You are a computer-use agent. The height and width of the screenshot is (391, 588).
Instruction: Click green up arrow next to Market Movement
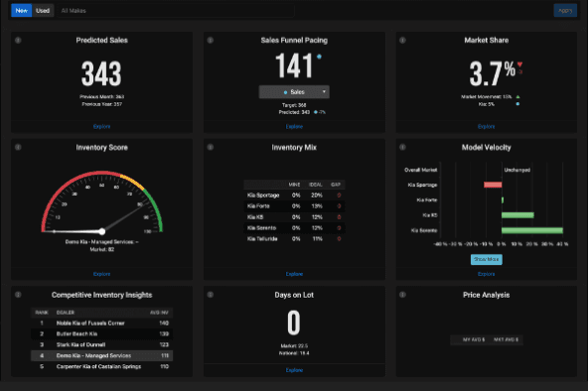click(517, 96)
